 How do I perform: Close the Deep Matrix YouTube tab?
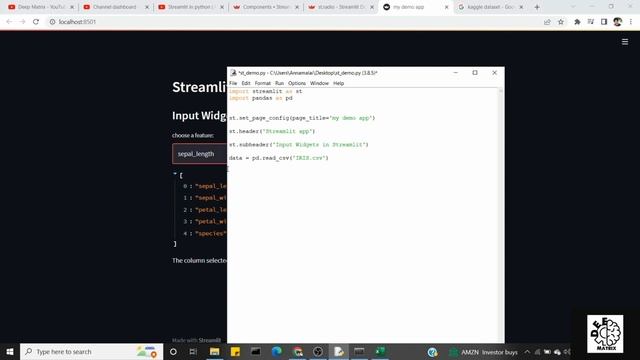[x=72, y=7]
